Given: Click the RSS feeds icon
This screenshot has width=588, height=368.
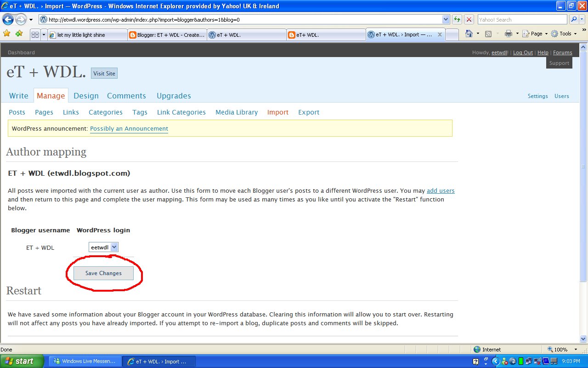Looking at the screenshot, I should coord(488,34).
